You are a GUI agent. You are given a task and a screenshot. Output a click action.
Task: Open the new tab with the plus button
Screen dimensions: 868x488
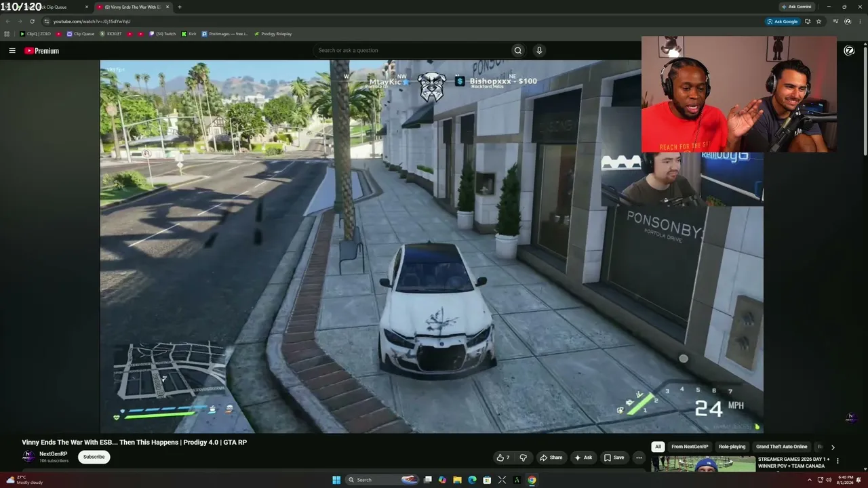click(x=179, y=7)
